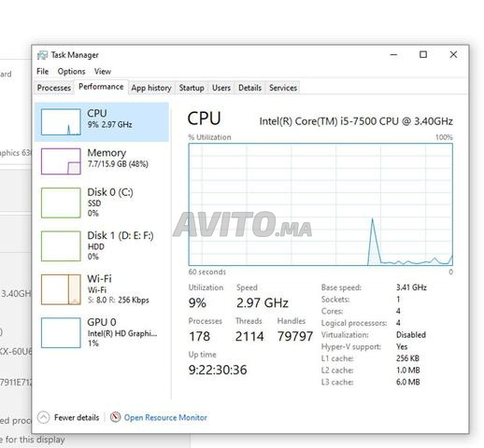This screenshot has width=484, height=448.
Task: Open the Options menu
Action: tap(71, 72)
